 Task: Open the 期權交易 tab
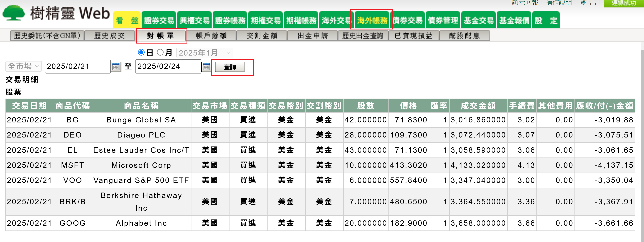(266, 20)
